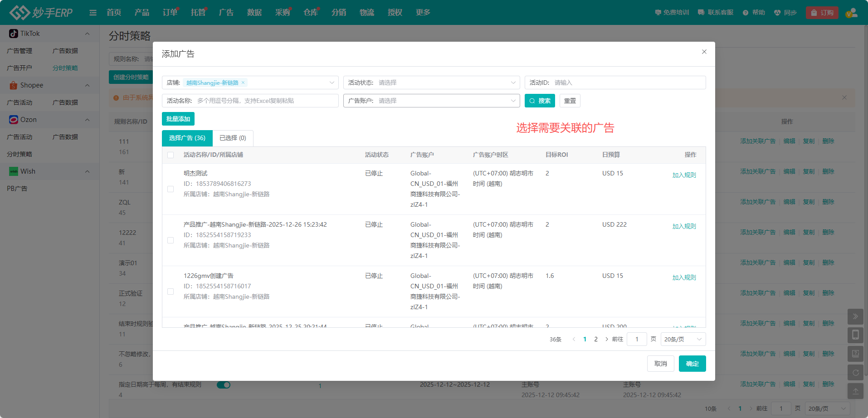Click 加入规则 for 明杰测试 campaign
Viewport: 868px width, 418px height.
click(x=684, y=175)
